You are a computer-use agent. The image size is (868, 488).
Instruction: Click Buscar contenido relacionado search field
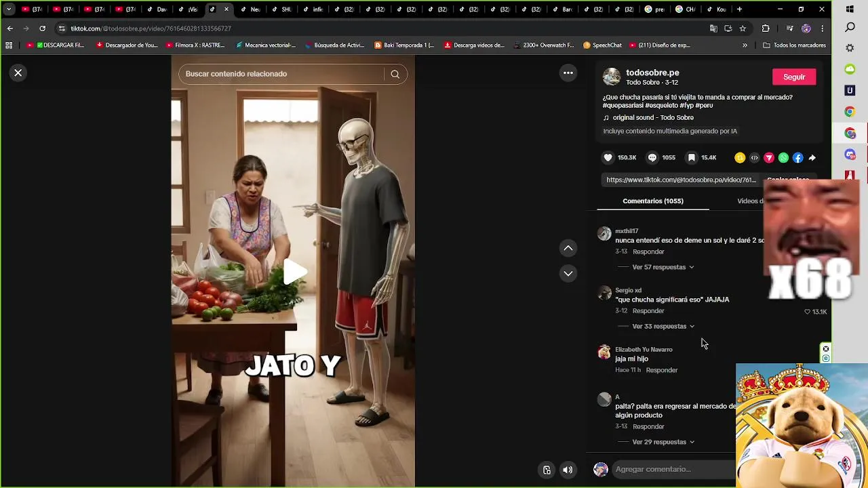(283, 74)
